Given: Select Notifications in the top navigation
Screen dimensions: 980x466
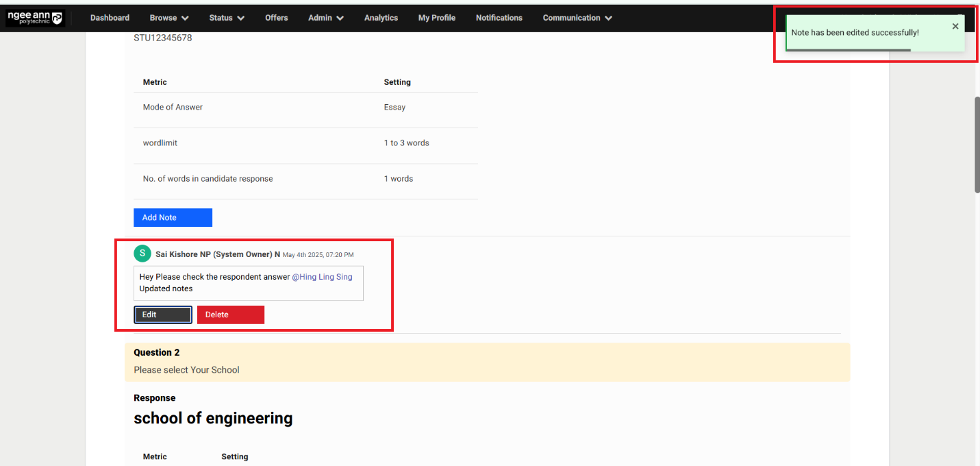Looking at the screenshot, I should click(499, 18).
